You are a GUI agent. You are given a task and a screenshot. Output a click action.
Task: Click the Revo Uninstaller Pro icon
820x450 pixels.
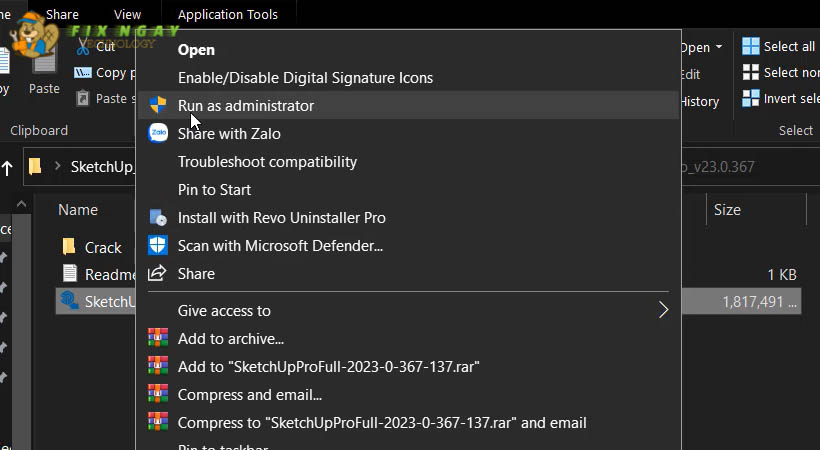(x=158, y=218)
